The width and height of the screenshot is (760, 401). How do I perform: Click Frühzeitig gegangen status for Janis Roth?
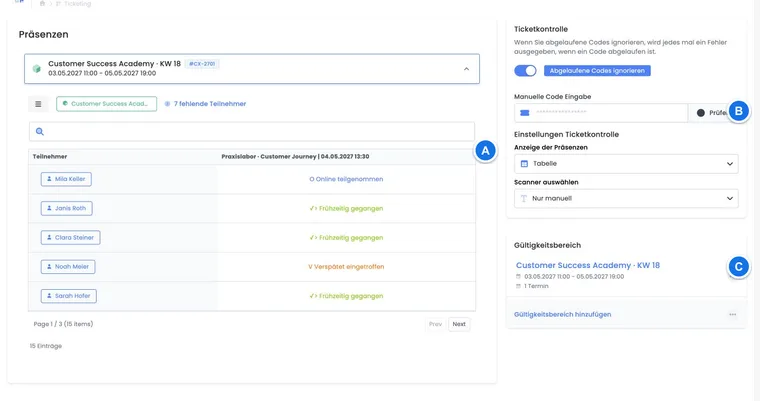coord(346,209)
